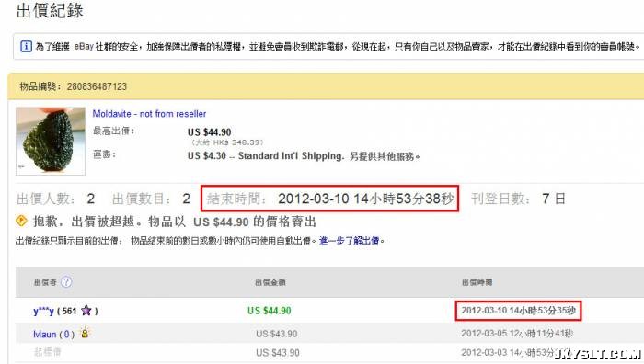Click bid time 2012-03-05 12小時11分41秒
This screenshot has height=364, width=644.
tap(517, 334)
